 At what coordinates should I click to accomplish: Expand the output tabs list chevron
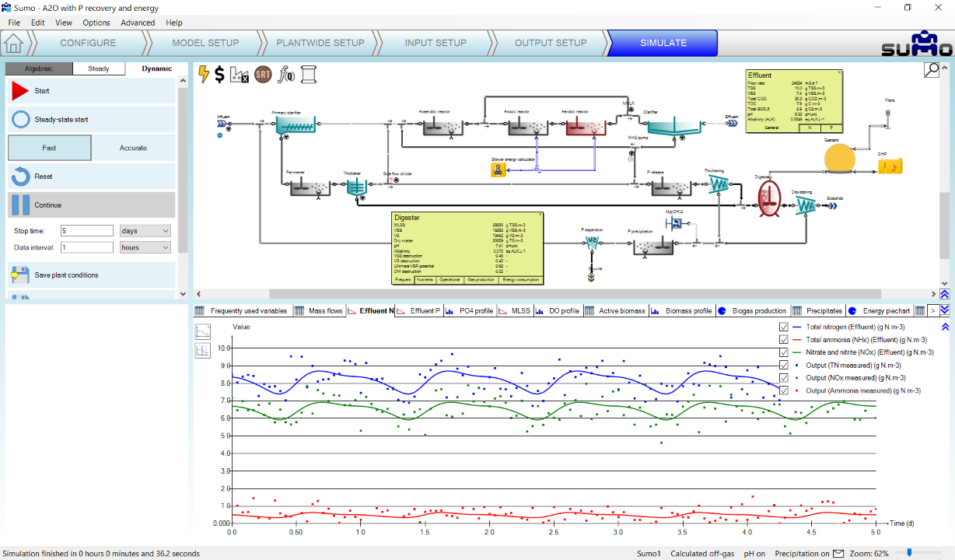[x=945, y=310]
